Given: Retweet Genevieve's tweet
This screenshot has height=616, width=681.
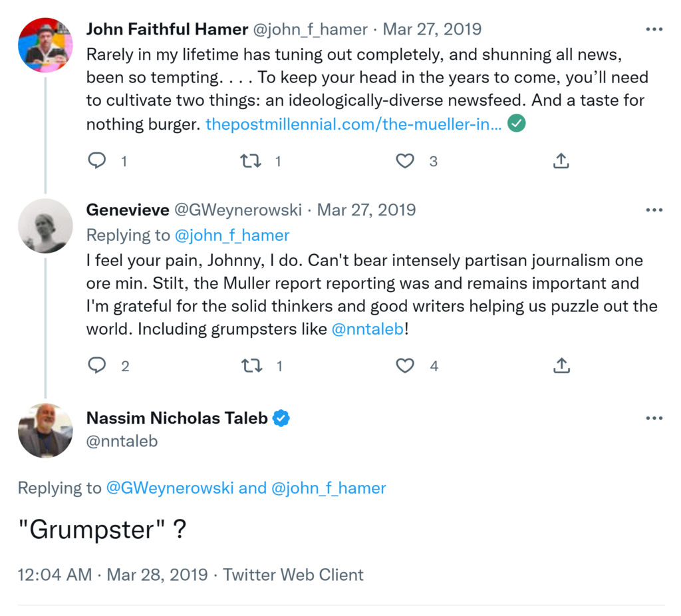Looking at the screenshot, I should [x=250, y=365].
